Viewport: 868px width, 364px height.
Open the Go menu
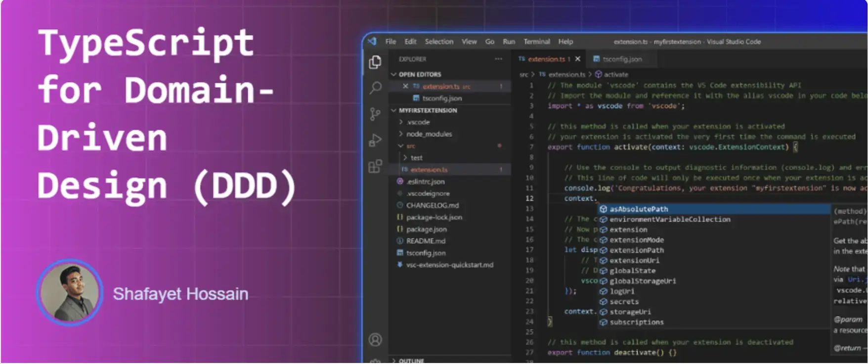(x=489, y=42)
